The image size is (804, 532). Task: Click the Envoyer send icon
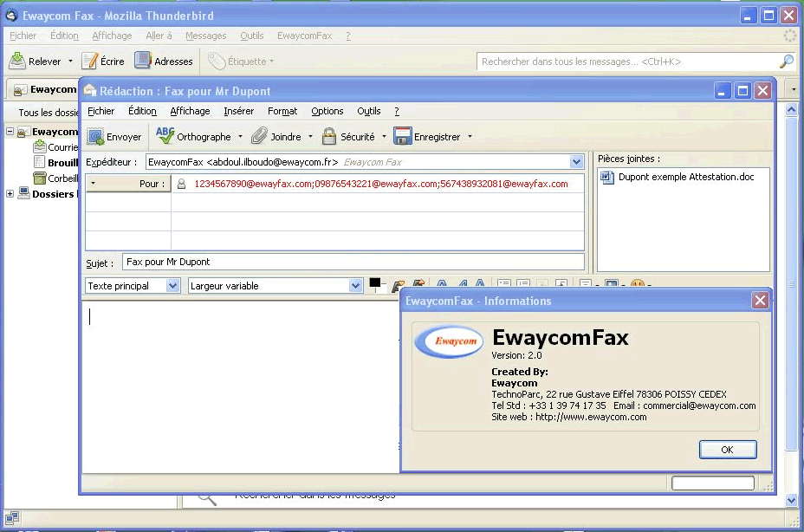point(95,136)
